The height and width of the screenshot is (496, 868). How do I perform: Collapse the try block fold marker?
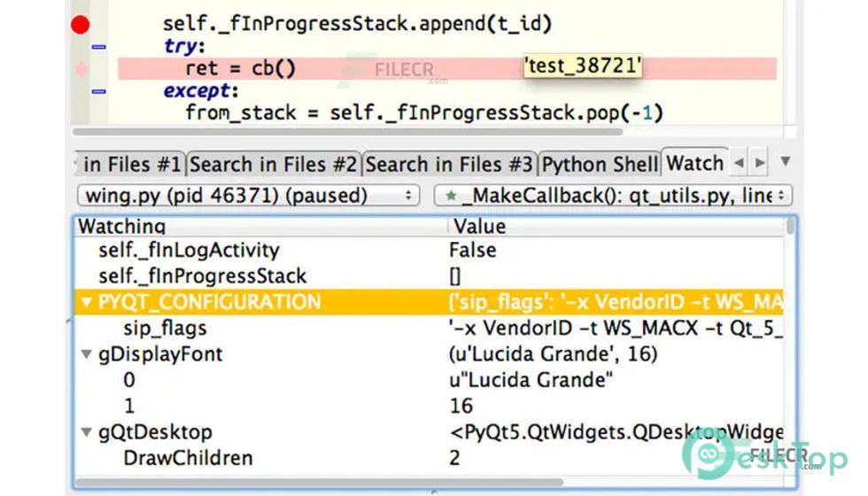(x=99, y=47)
